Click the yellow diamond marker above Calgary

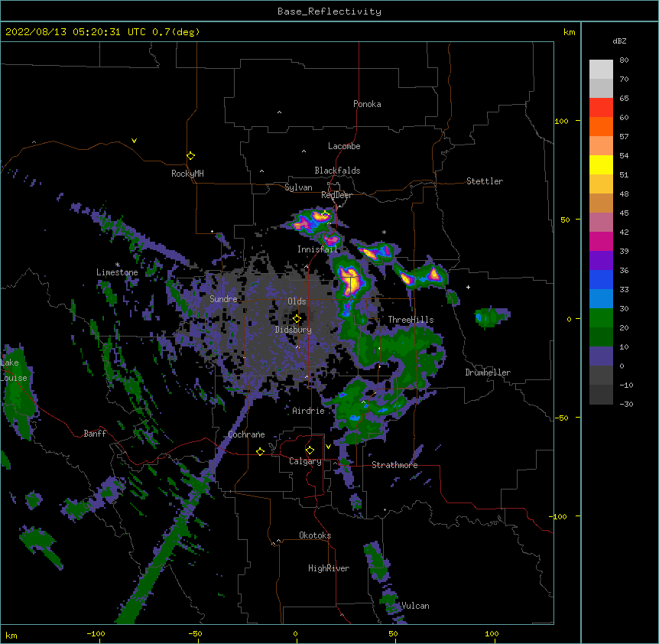click(310, 450)
